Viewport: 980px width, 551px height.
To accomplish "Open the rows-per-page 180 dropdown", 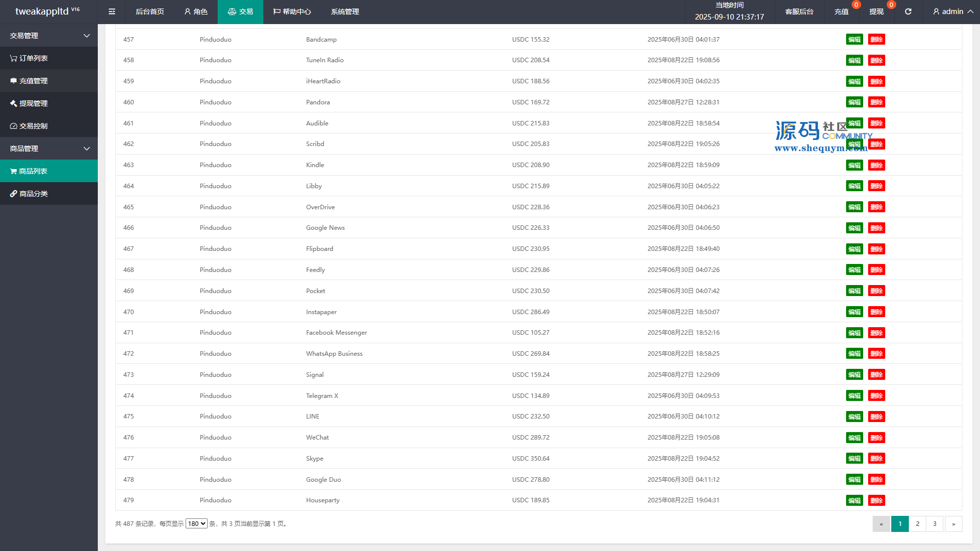I will tap(196, 523).
